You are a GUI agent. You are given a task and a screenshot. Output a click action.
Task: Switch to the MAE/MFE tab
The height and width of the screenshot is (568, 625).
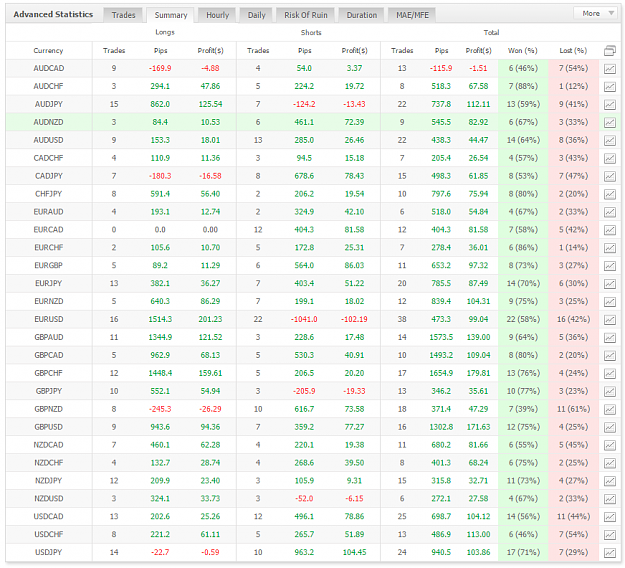click(412, 15)
